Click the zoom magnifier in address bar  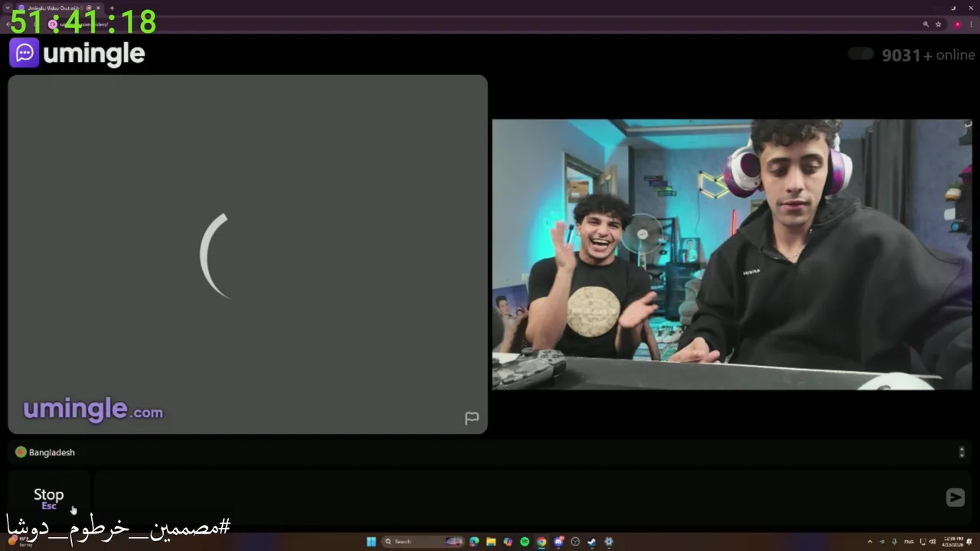pos(926,24)
